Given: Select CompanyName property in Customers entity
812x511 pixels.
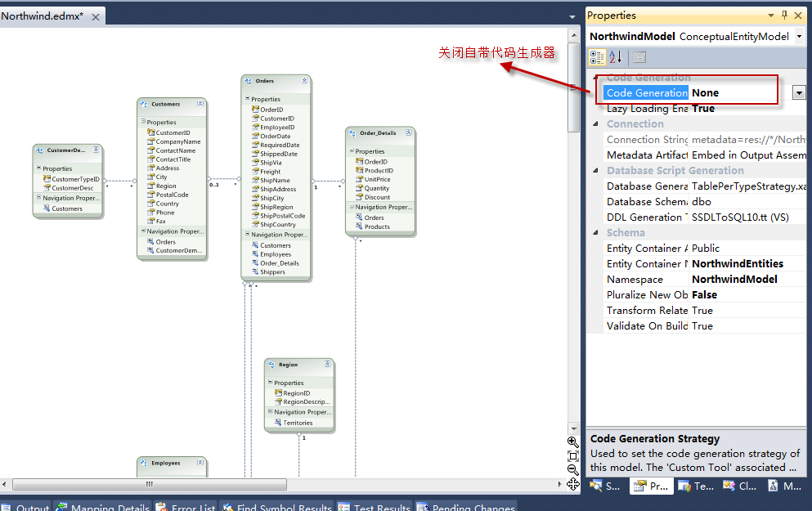Looking at the screenshot, I should pos(178,141).
